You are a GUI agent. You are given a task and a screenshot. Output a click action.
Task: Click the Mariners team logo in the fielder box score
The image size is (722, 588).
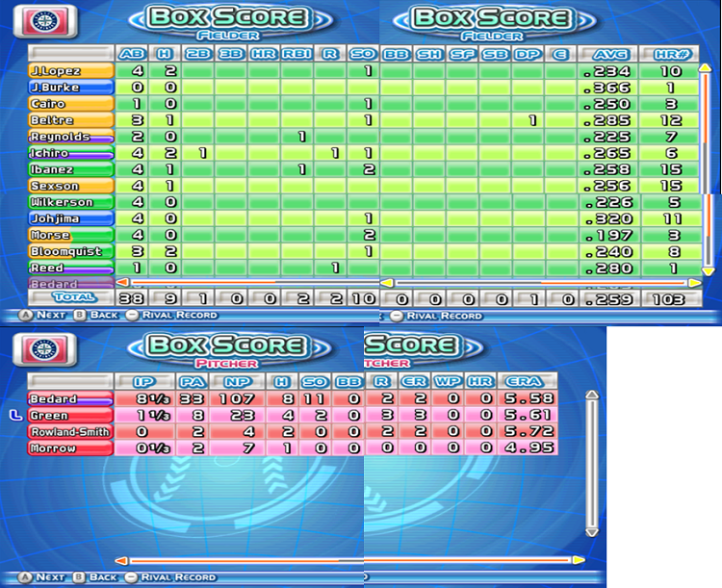click(x=45, y=21)
